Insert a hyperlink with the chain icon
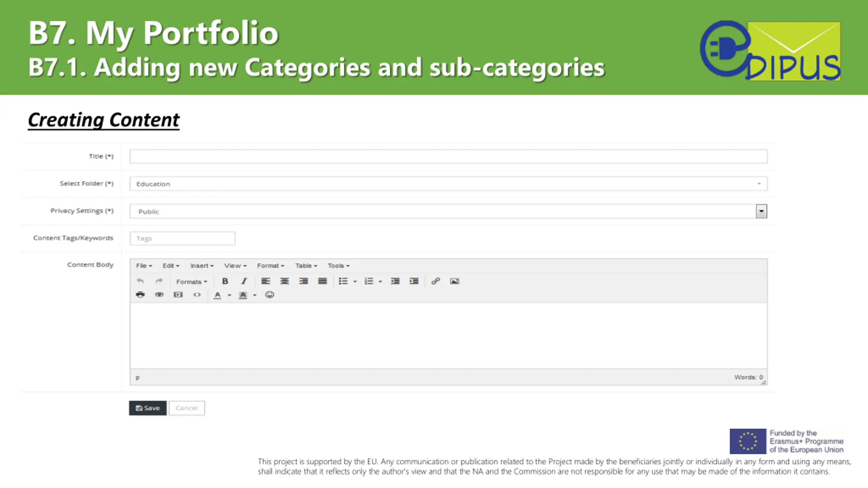This screenshot has height=488, width=868. [x=436, y=281]
